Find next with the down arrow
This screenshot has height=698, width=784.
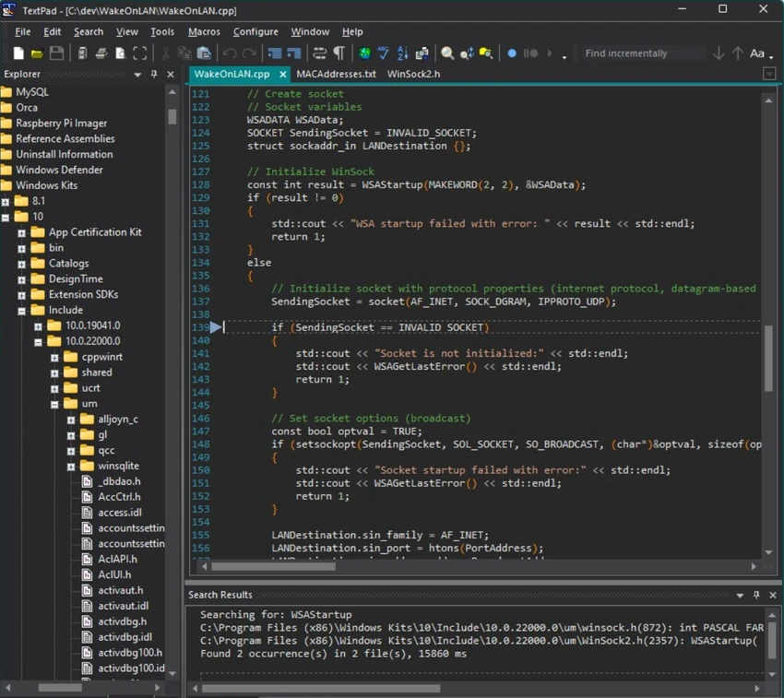(719, 53)
